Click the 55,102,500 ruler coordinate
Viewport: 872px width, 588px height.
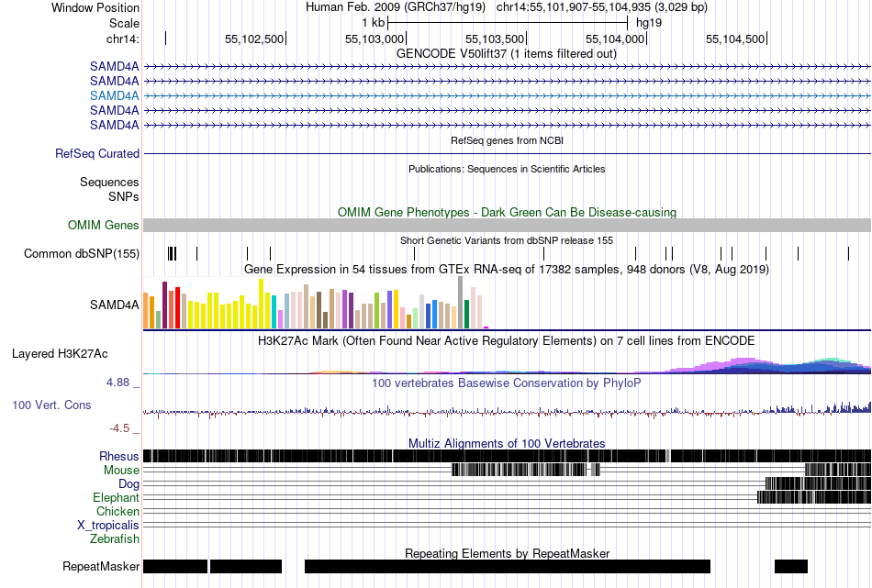(254, 39)
